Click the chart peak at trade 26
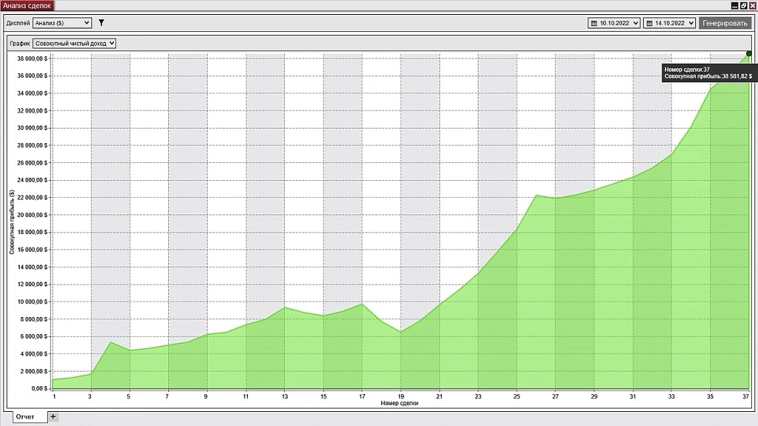Image resolution: width=758 pixels, height=426 pixels. pyautogui.click(x=537, y=195)
